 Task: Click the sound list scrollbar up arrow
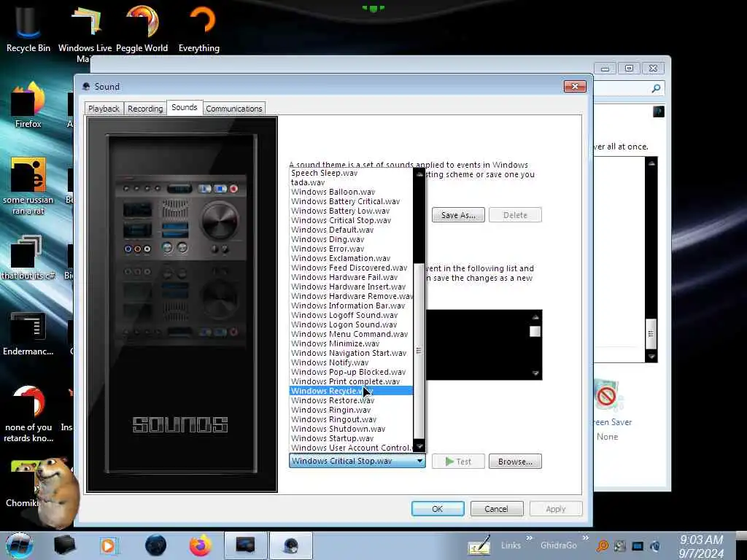[x=419, y=174]
